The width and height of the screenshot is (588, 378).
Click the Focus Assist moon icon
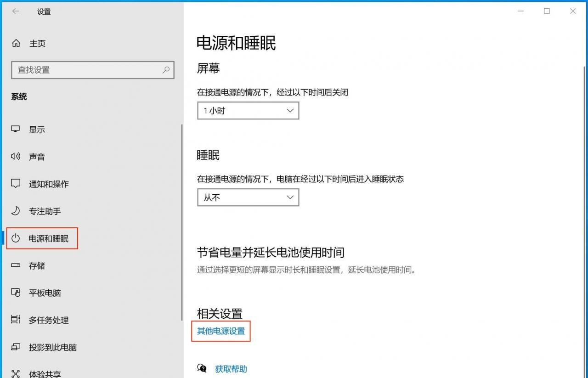(16, 211)
